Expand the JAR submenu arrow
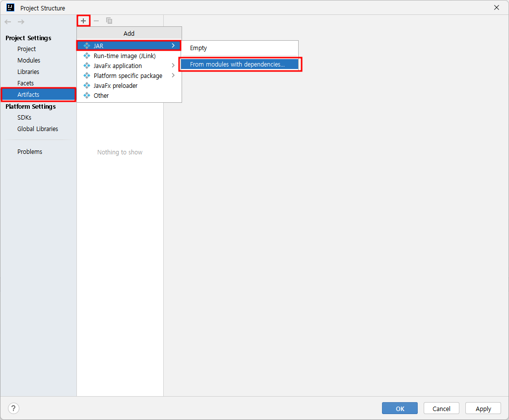Screen dimensions: 509x420 173,46
